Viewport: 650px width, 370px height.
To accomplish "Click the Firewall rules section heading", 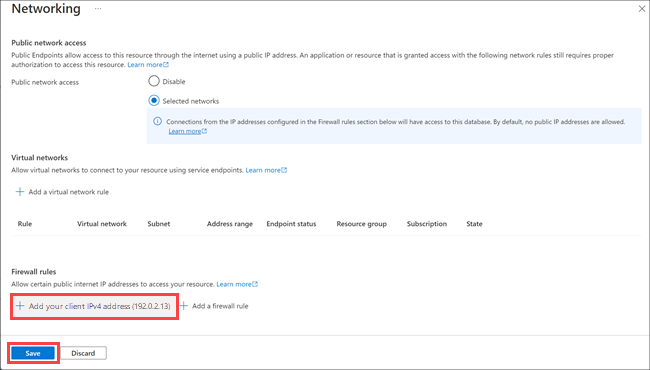I will tap(34, 272).
